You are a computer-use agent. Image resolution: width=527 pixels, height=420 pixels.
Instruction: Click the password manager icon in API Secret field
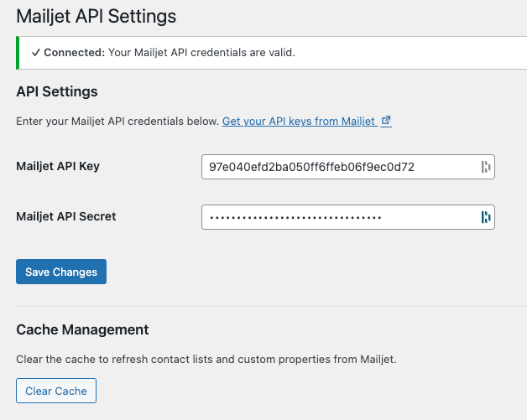(485, 217)
